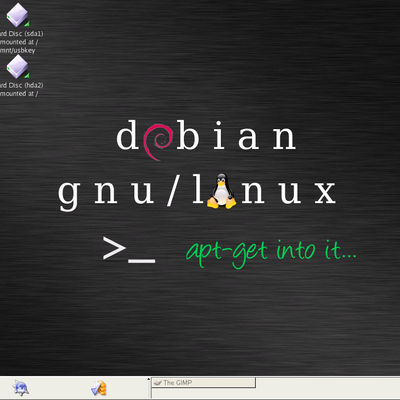Click the small arrow handle beside the task list
The width and height of the screenshot is (400, 400).
[x=148, y=379]
